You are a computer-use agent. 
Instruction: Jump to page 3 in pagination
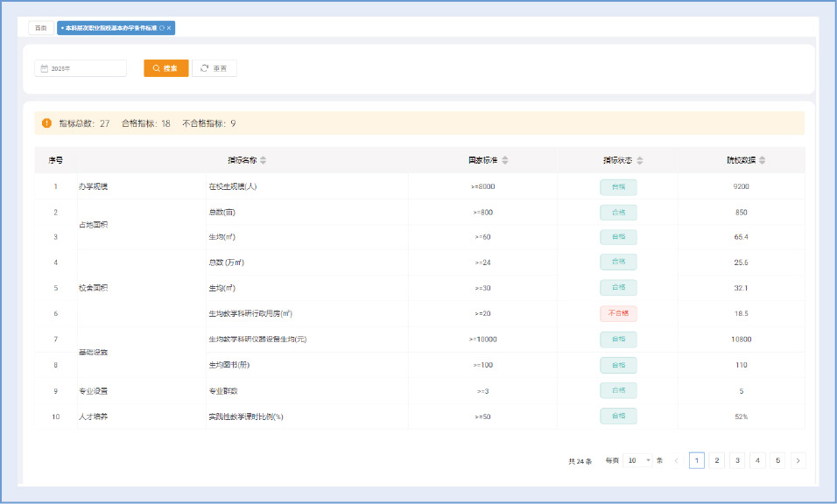tap(737, 460)
